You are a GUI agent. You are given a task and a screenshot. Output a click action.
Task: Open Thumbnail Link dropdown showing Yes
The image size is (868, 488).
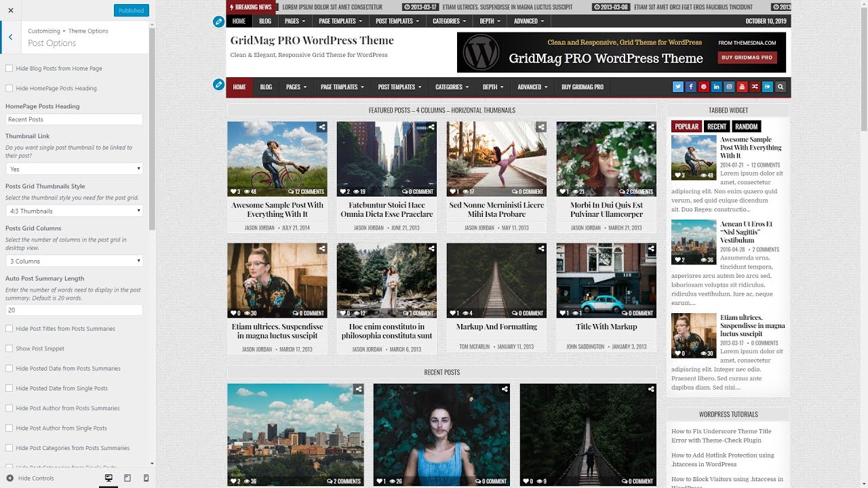tap(74, 169)
